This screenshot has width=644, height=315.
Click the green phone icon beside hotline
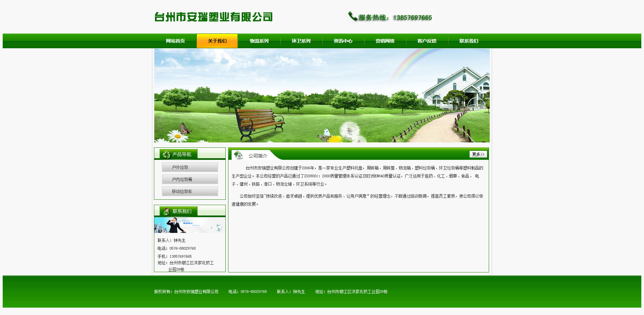(353, 16)
